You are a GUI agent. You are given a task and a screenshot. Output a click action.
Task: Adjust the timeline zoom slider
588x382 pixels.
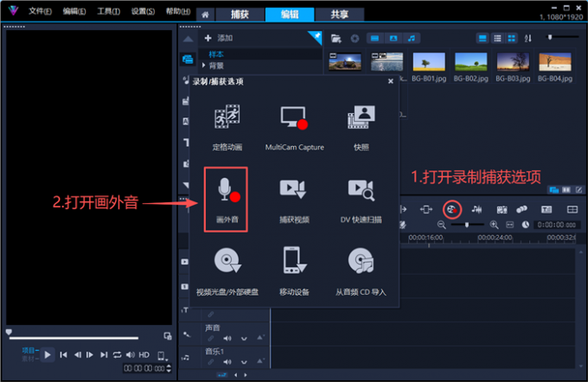coord(467,225)
